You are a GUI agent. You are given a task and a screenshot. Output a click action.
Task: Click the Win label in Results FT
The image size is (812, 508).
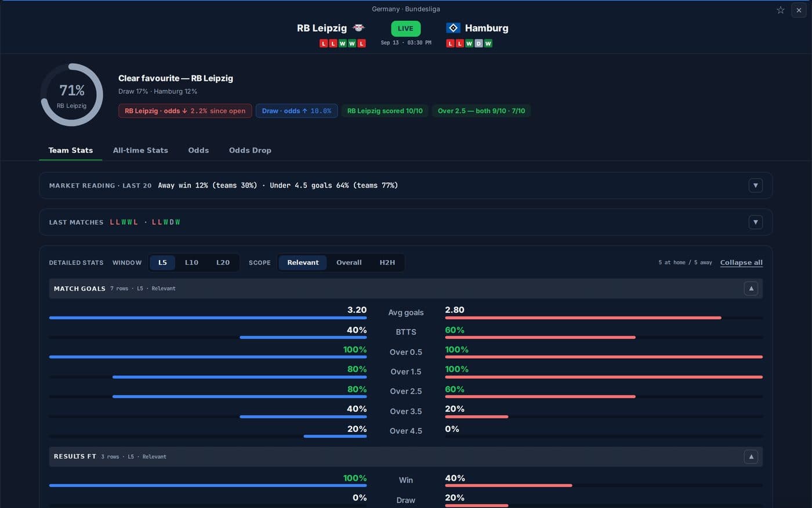(x=406, y=480)
